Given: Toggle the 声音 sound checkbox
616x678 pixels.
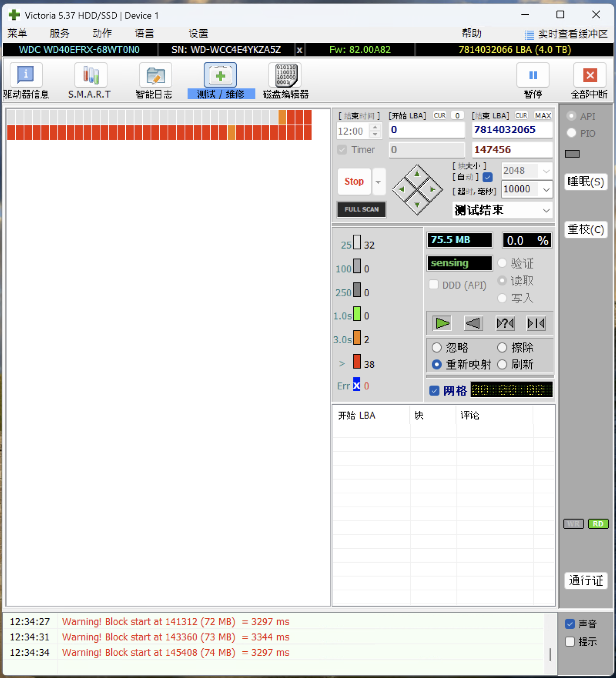Looking at the screenshot, I should (570, 624).
